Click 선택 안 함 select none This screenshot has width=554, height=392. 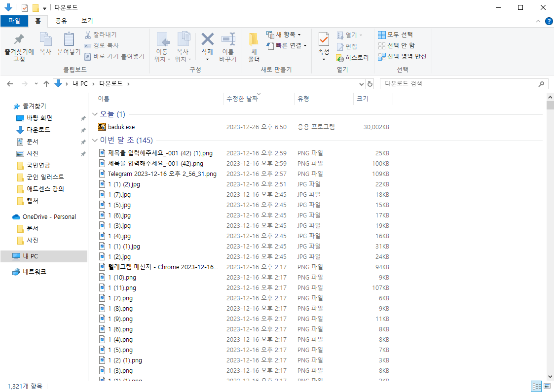click(397, 45)
